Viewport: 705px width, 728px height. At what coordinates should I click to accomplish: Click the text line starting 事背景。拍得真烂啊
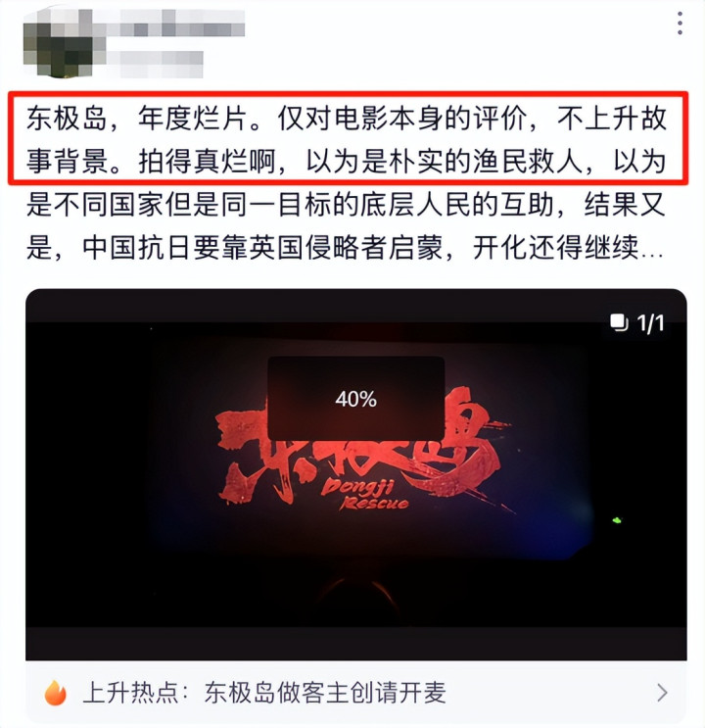(347, 162)
